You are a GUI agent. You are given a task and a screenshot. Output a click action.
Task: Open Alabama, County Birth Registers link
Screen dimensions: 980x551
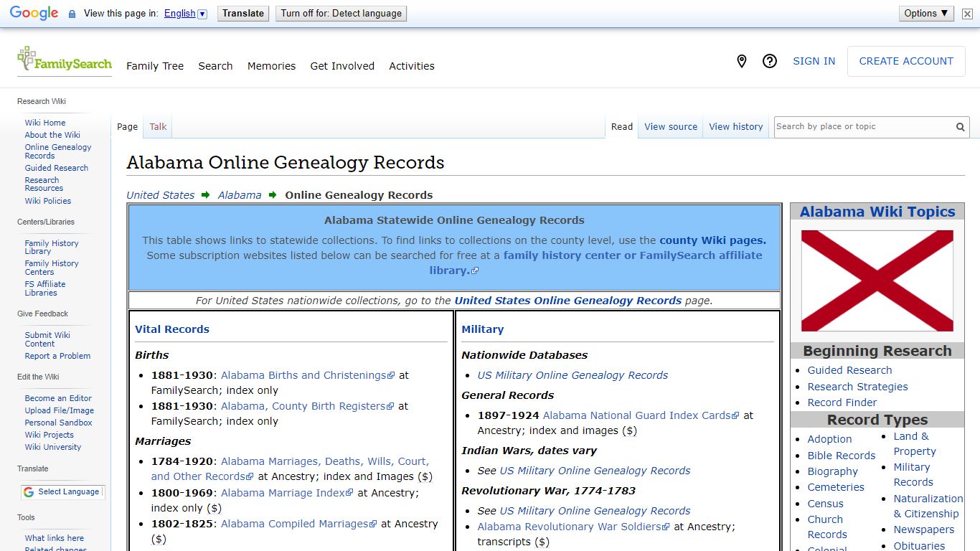[308, 406]
